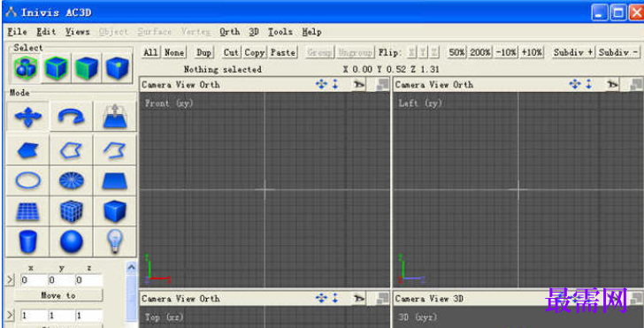
Task: Click the All selection button
Action: [150, 52]
